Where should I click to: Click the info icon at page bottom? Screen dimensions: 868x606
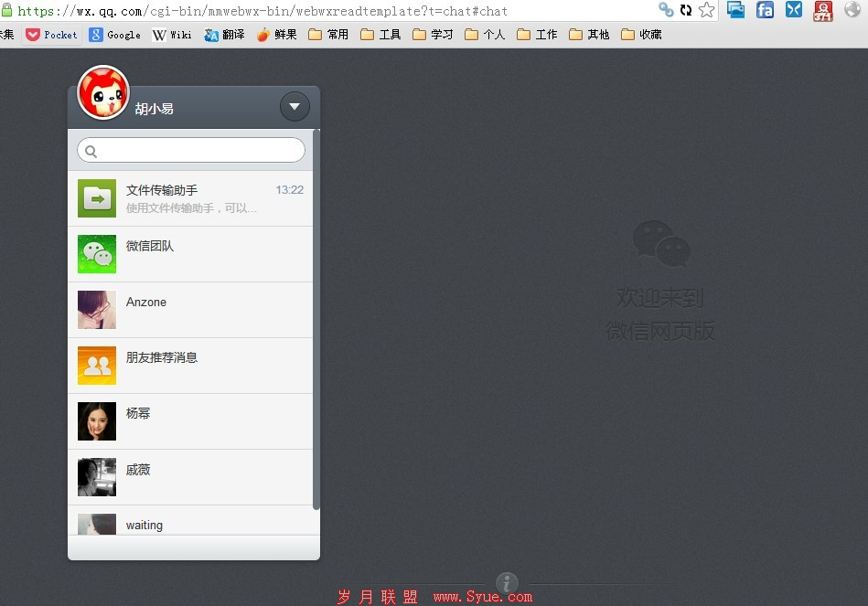pos(507,583)
